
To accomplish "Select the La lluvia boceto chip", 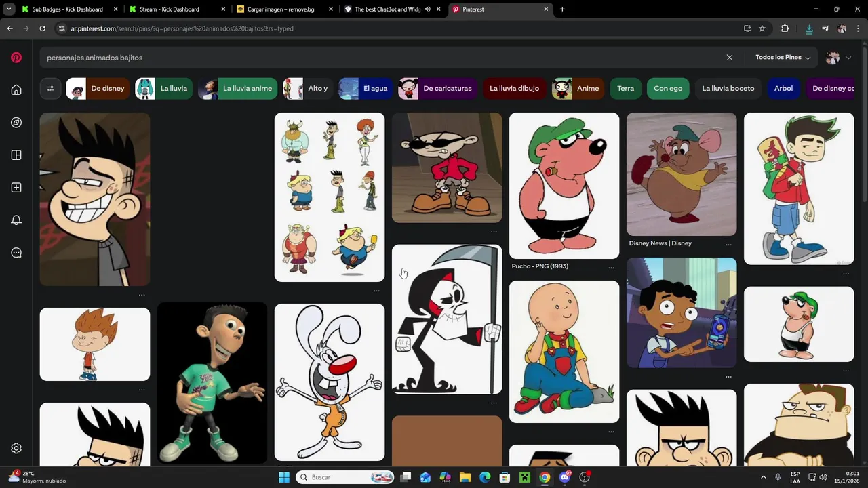I will [x=728, y=88].
